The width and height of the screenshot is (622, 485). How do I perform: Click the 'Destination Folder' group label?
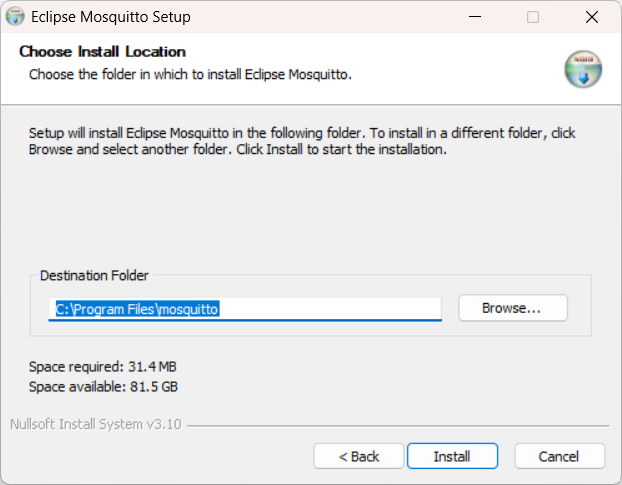pos(94,275)
